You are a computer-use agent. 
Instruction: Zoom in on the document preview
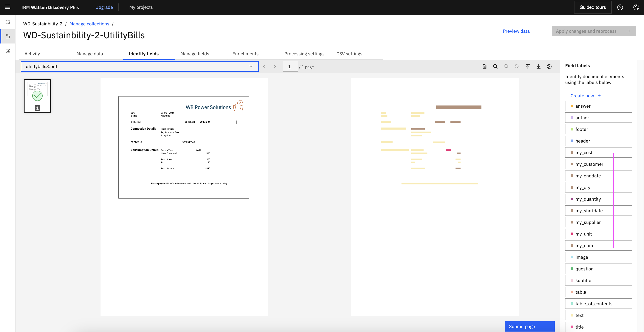495,67
